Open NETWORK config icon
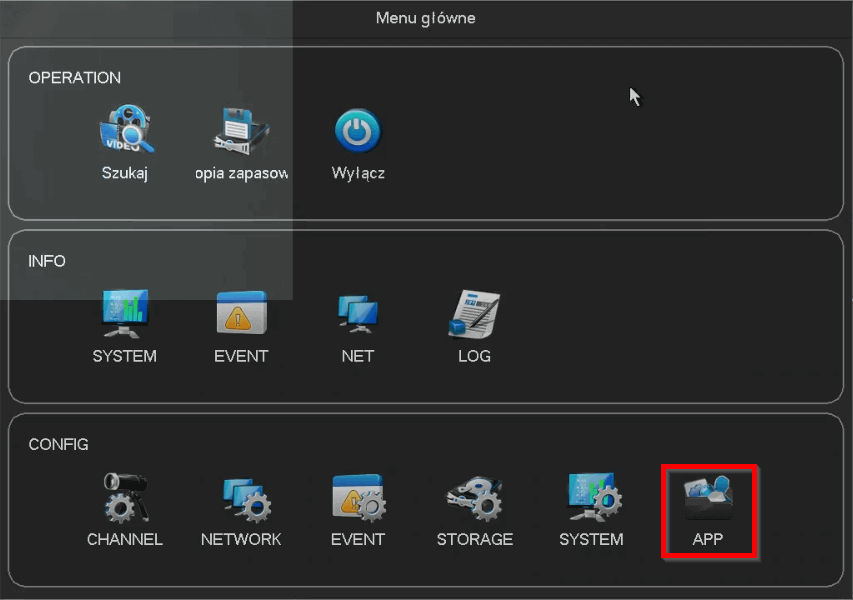Viewport: 853px width, 600px height. point(241,497)
